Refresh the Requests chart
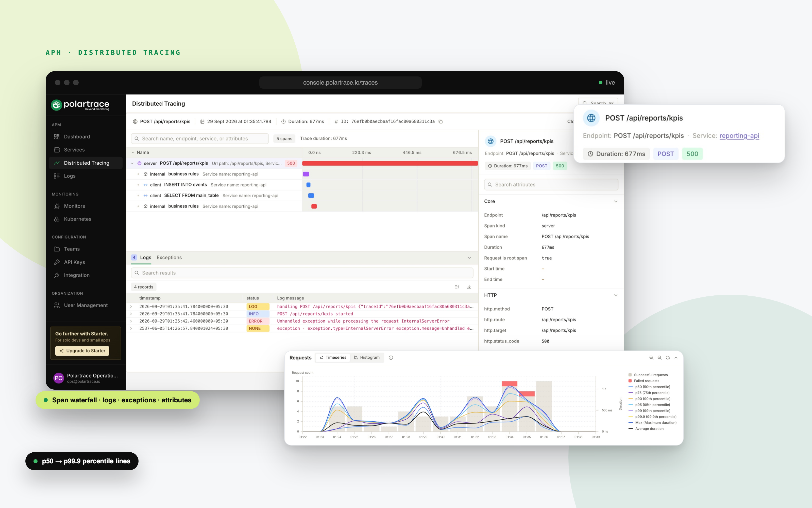Viewport: 812px width, 508px height. pyautogui.click(x=668, y=357)
